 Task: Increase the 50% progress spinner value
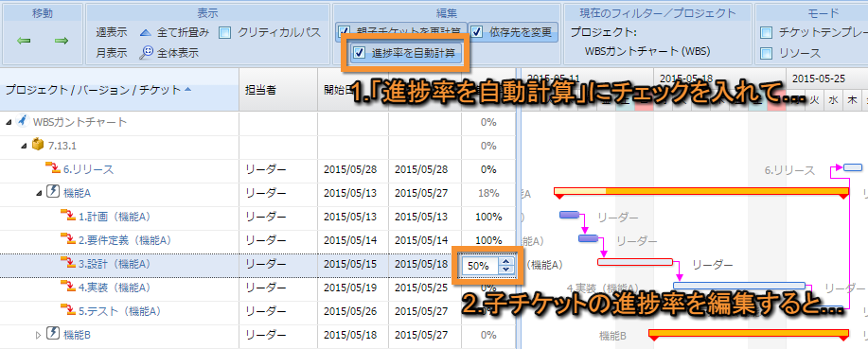(505, 262)
